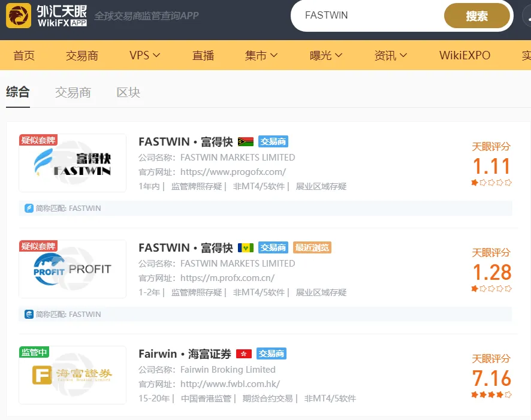Click Fairwin Broking Limited company name
The height and width of the screenshot is (420, 531).
[228, 370]
